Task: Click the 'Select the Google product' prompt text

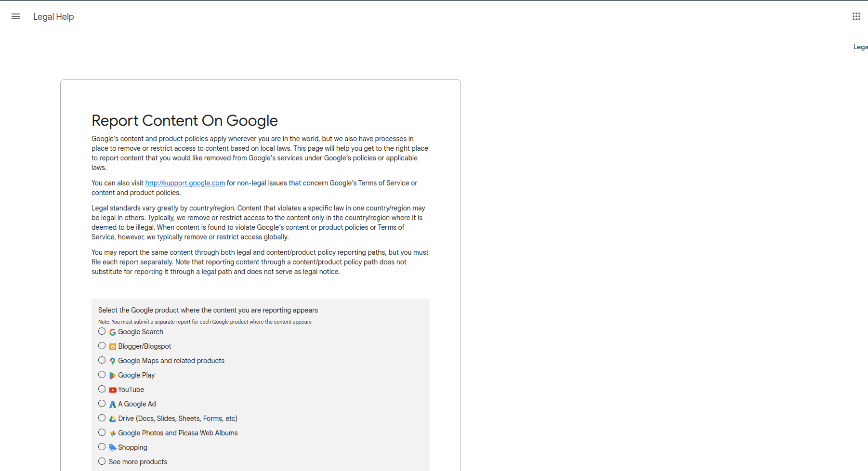Action: point(208,310)
